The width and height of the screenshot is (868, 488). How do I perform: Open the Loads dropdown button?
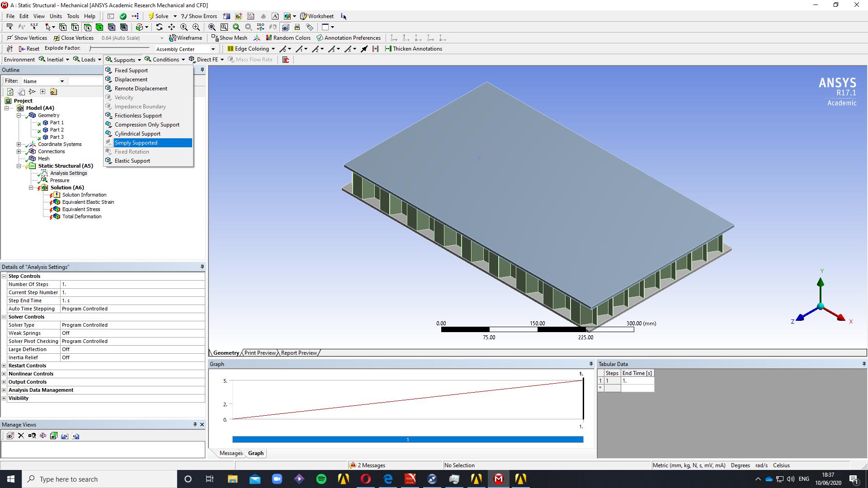(88, 60)
